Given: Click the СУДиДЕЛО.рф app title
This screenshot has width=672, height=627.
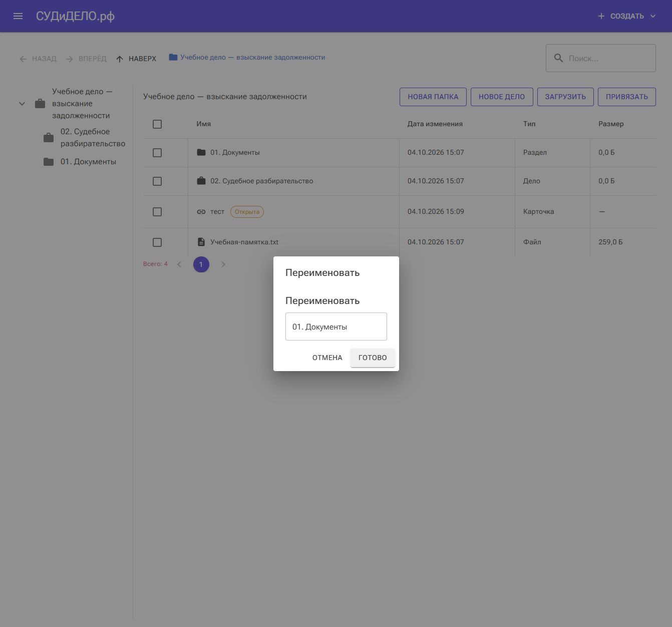Looking at the screenshot, I should (75, 16).
